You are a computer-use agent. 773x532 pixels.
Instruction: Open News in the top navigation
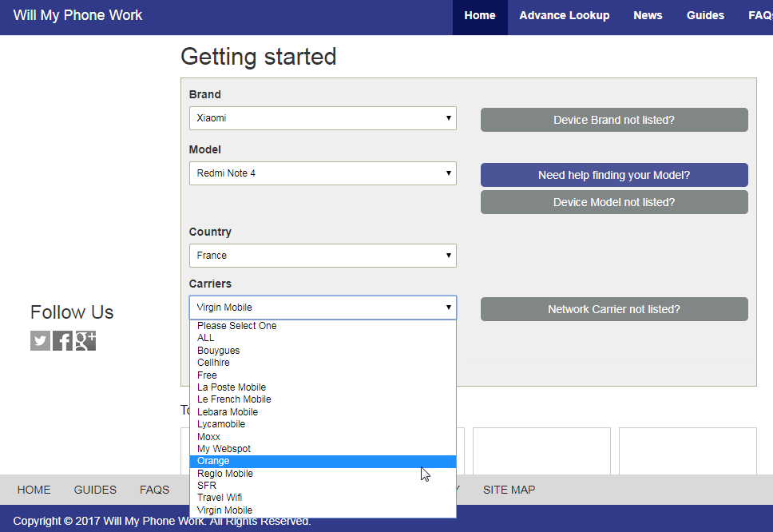pyautogui.click(x=648, y=16)
